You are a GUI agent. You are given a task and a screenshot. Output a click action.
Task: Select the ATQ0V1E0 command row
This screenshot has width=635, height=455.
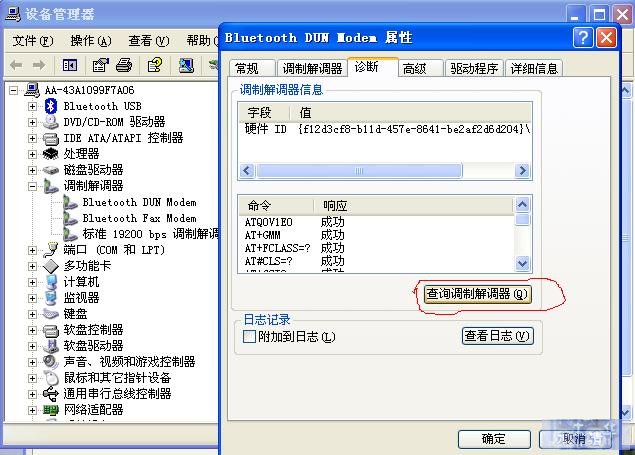(x=376, y=222)
